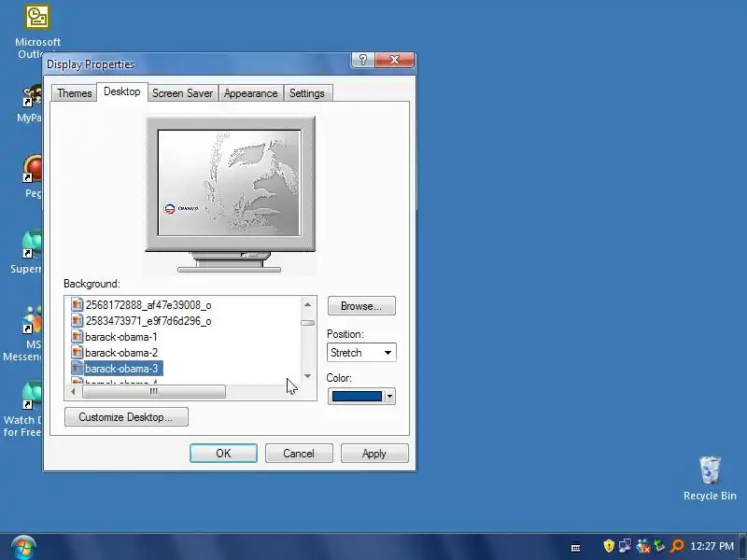Click the Browse... button
Image resolution: width=747 pixels, height=560 pixels.
point(361,306)
